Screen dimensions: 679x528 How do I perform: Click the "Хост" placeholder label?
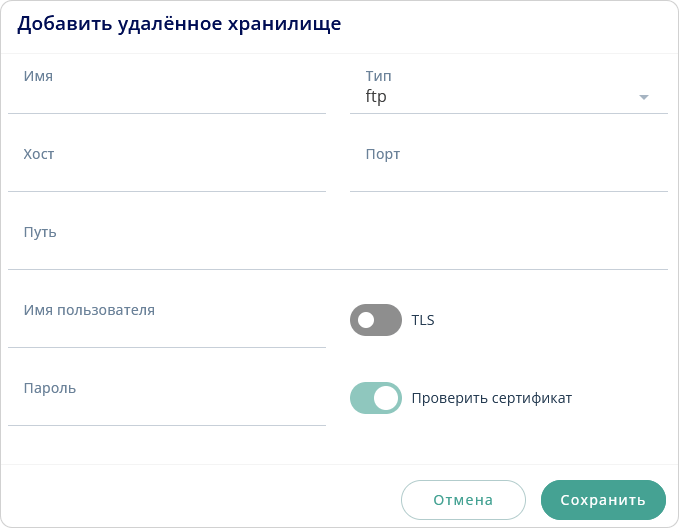pyautogui.click(x=39, y=154)
